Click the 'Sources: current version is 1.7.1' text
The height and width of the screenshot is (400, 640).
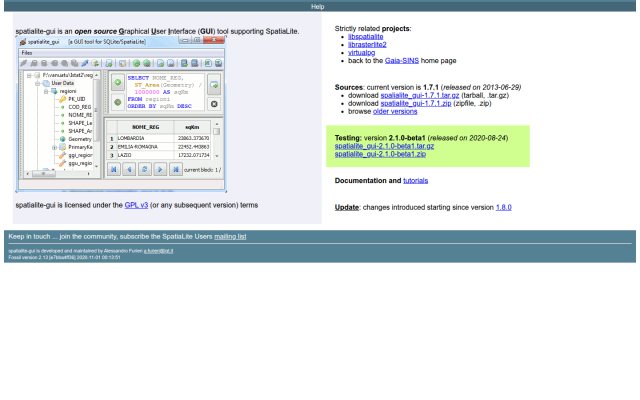pos(387,87)
